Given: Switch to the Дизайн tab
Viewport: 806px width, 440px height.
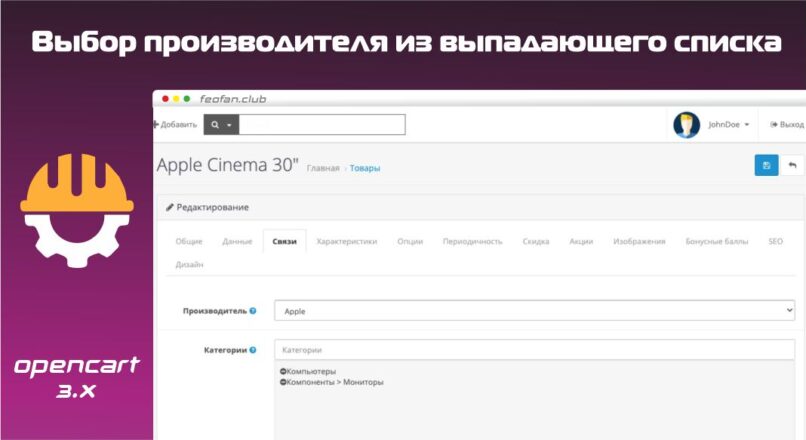Looking at the screenshot, I should point(189,264).
